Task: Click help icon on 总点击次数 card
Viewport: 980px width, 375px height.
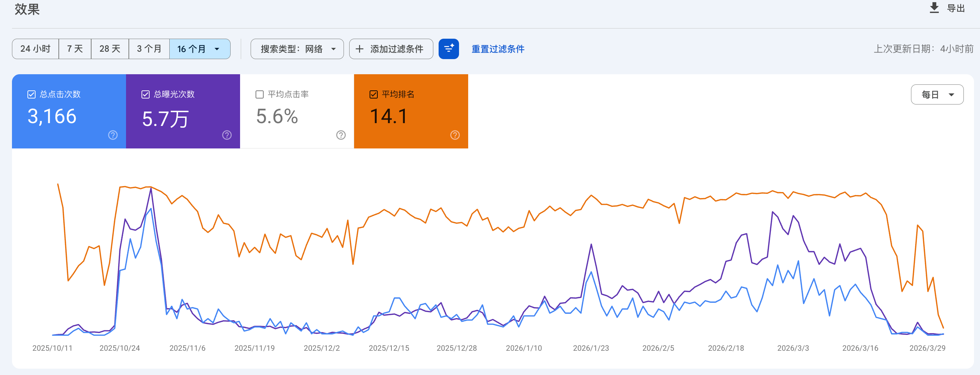Action: (113, 135)
